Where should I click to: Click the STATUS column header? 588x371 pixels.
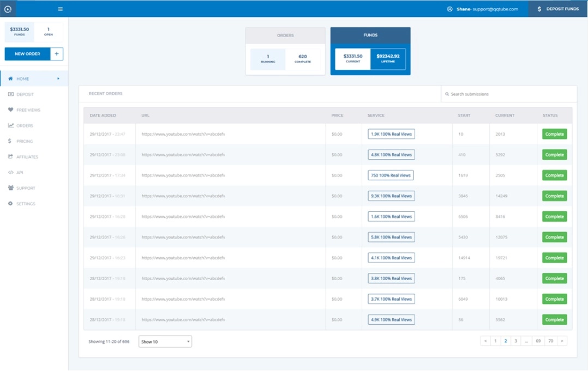(x=550, y=115)
